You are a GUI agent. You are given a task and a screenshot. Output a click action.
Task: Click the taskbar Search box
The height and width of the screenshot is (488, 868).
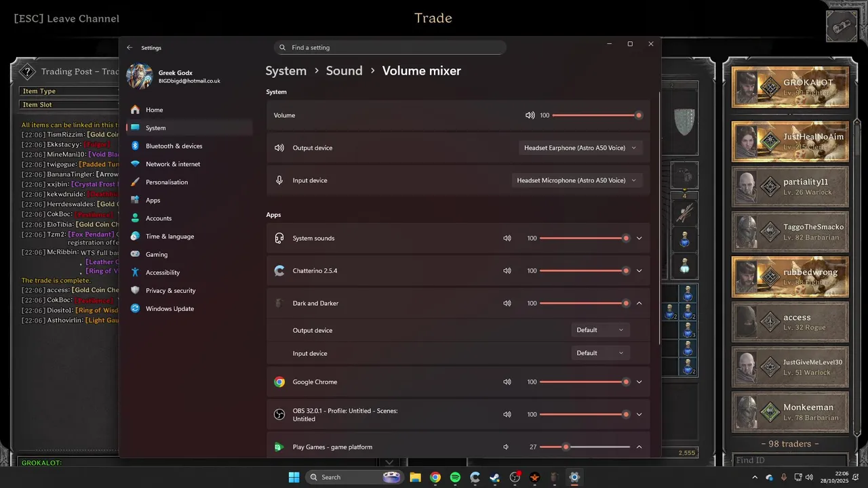[x=355, y=477]
